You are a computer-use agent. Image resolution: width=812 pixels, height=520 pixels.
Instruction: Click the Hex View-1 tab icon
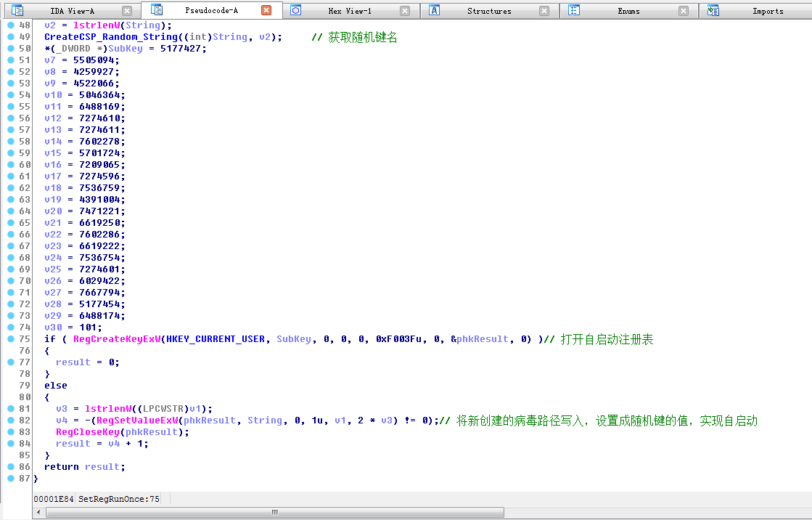point(295,10)
